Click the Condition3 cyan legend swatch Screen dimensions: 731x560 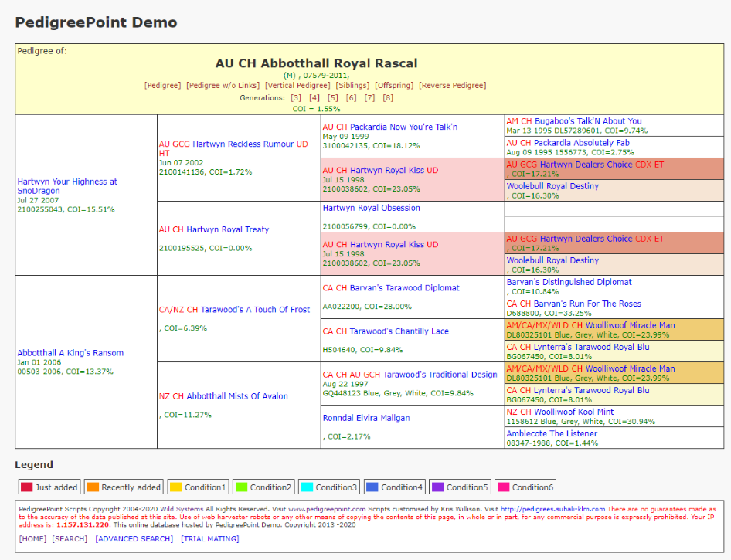click(x=306, y=487)
